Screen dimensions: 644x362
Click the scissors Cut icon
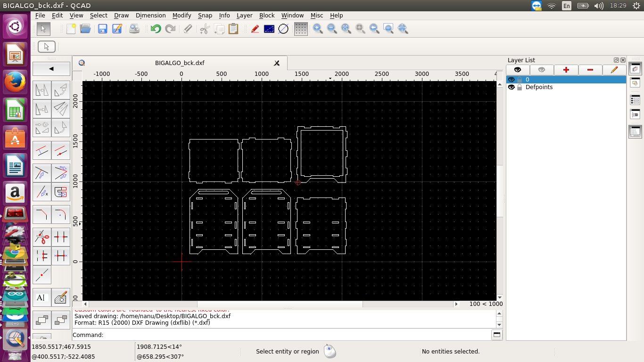(204, 29)
